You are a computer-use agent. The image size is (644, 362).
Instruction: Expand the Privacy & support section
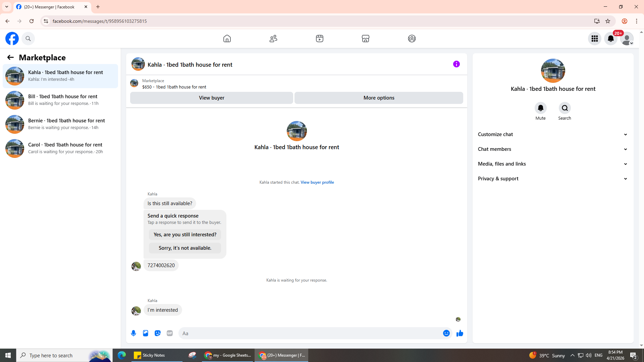coord(553,179)
